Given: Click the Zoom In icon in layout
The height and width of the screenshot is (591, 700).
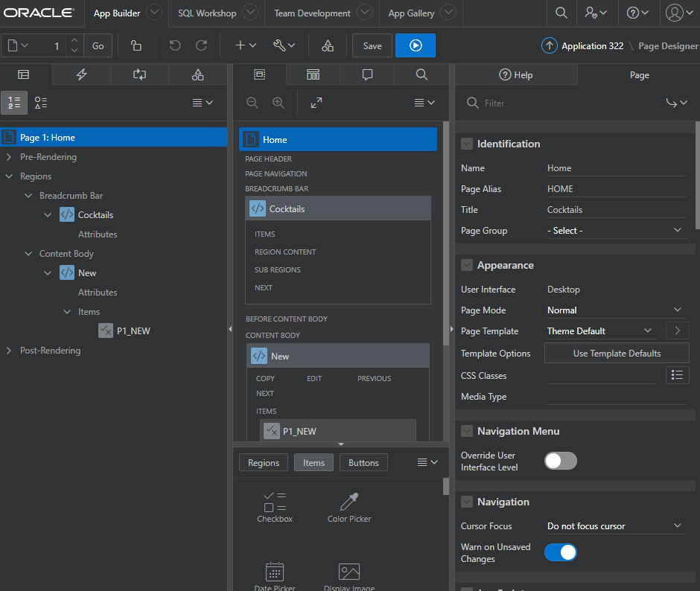Looking at the screenshot, I should pos(279,103).
